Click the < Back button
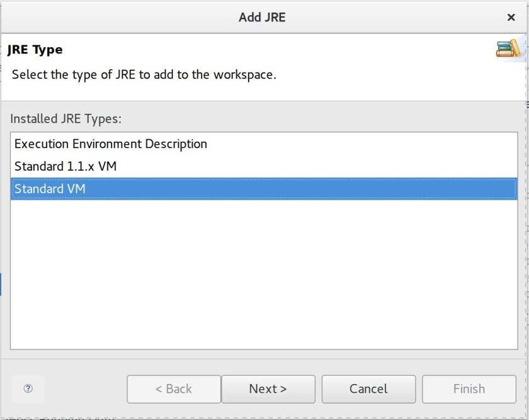The width and height of the screenshot is (529, 420). pos(174,389)
